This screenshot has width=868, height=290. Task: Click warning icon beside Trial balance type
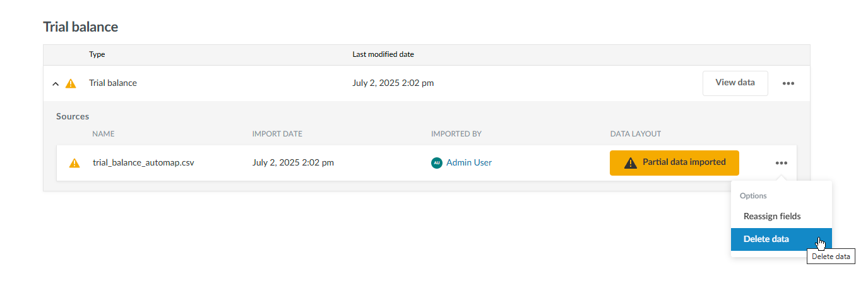tap(71, 83)
